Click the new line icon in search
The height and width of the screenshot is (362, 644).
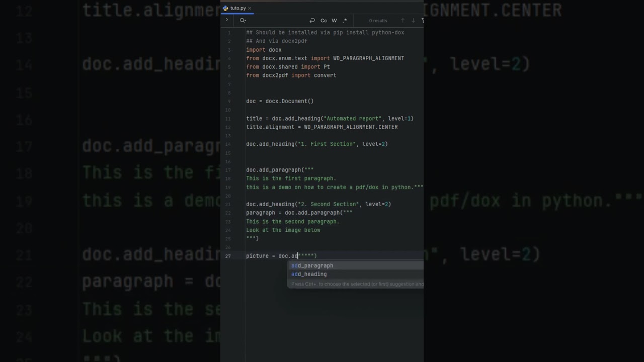coord(312,21)
